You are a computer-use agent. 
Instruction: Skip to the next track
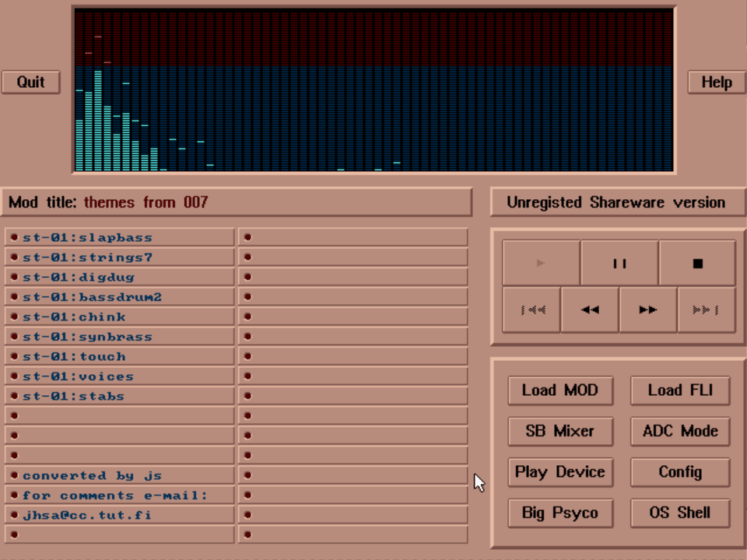pyautogui.click(x=707, y=310)
